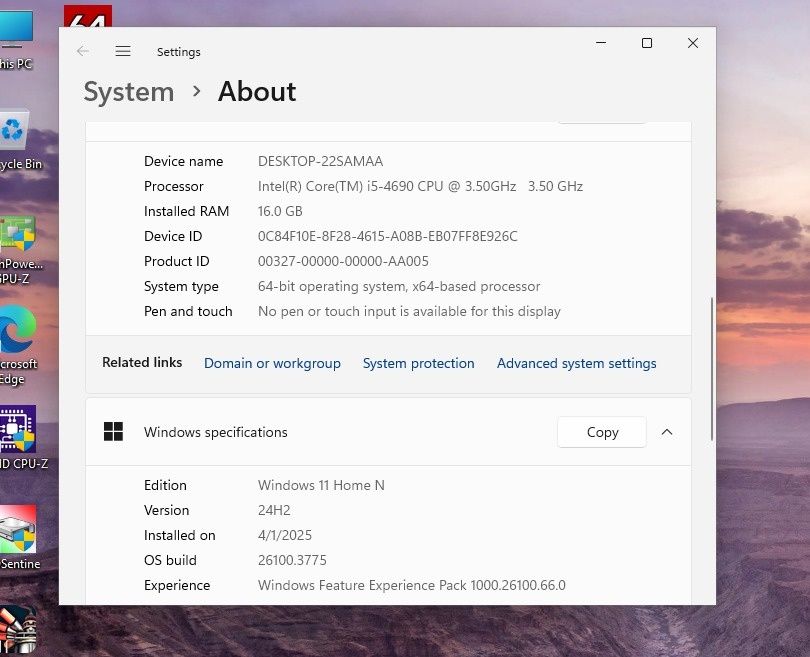Screen dimensions: 810x657
Task: Collapse the Windows specifications section
Action: tap(667, 432)
